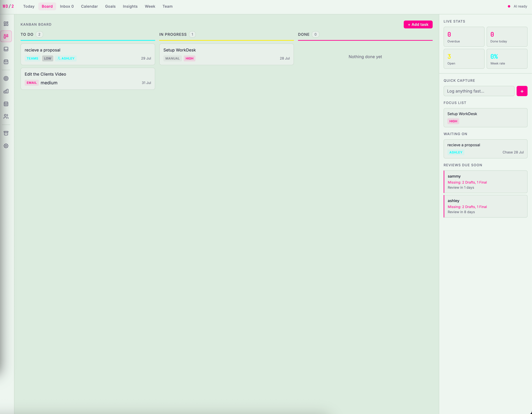Open the Goals tab
Viewport: 532px width, 414px height.
[x=110, y=6]
